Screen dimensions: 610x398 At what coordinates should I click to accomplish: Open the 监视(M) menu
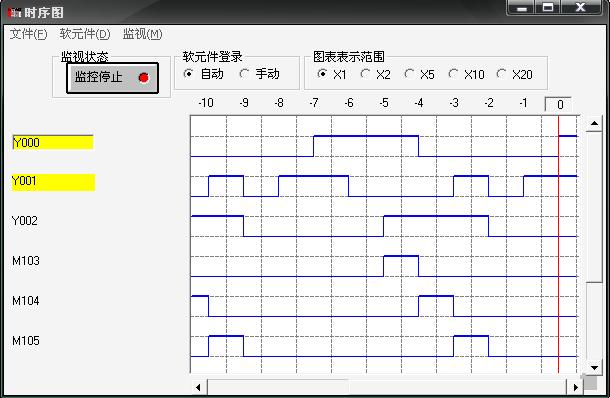coord(142,34)
